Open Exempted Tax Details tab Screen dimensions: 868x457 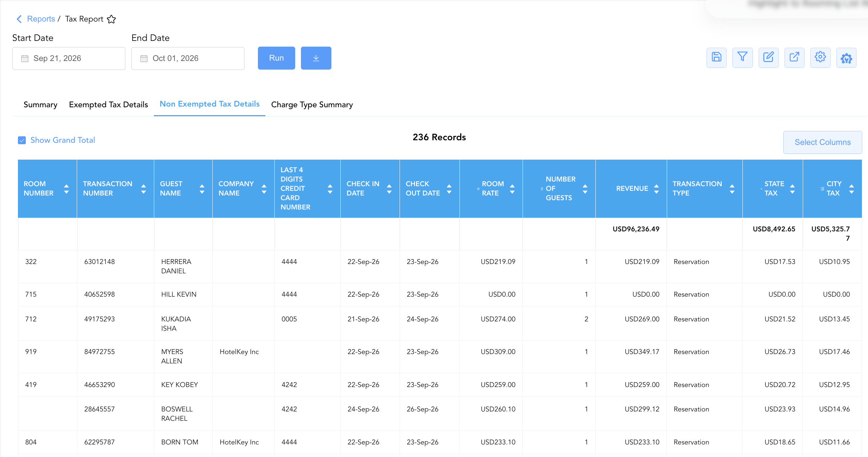[108, 105]
